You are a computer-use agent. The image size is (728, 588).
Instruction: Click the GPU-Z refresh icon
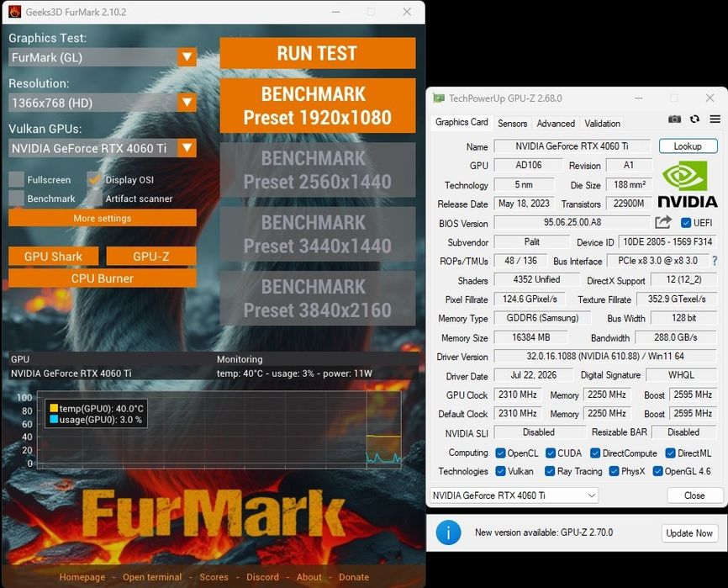tap(694, 119)
